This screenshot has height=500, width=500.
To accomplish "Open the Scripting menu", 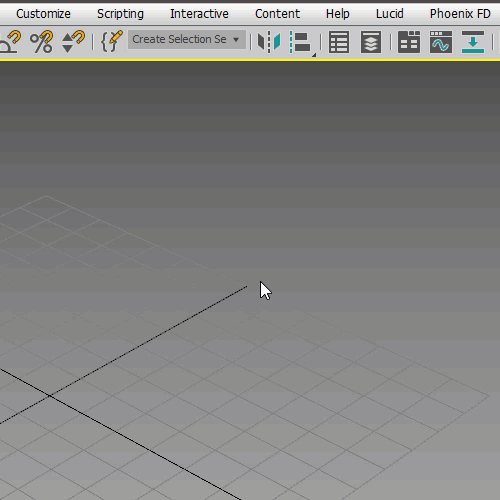I will point(120,14).
